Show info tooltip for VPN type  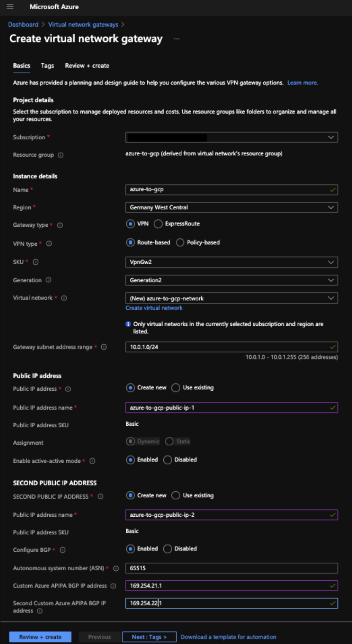pyautogui.click(x=49, y=244)
